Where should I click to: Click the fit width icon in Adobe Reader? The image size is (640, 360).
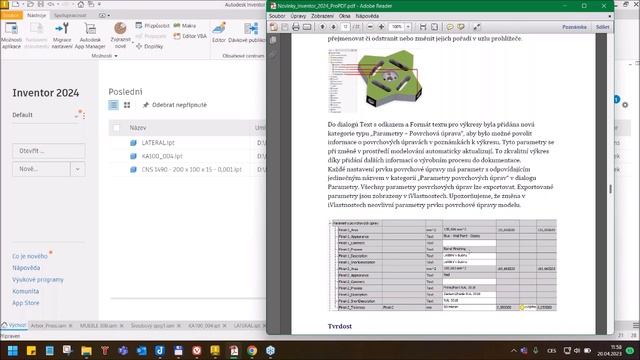coord(423,27)
